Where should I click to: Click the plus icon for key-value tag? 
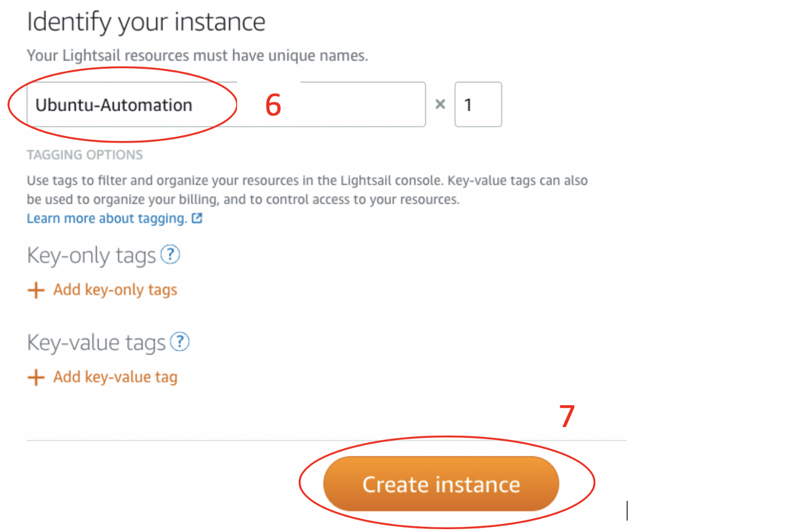click(x=36, y=377)
